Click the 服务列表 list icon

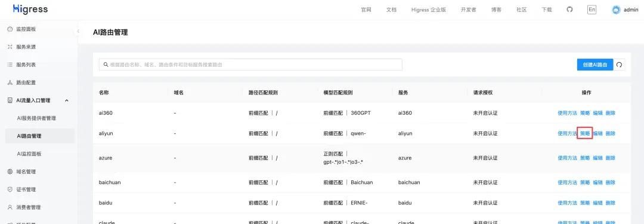10,65
